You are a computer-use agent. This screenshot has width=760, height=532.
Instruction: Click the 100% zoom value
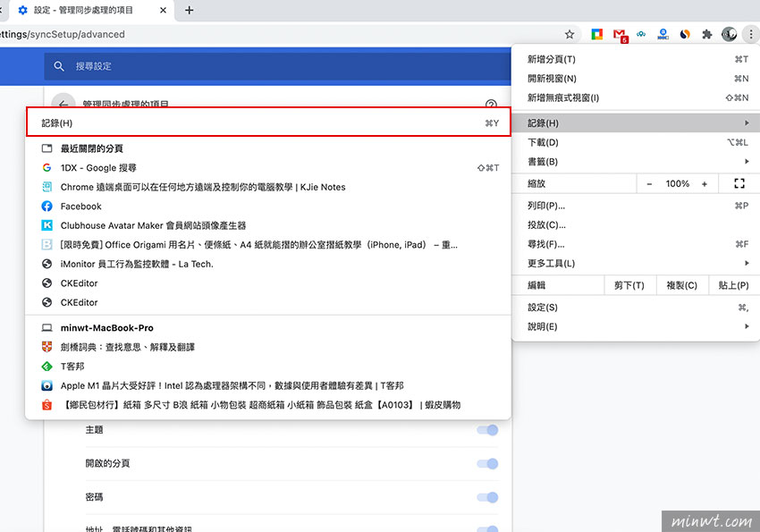tap(677, 184)
